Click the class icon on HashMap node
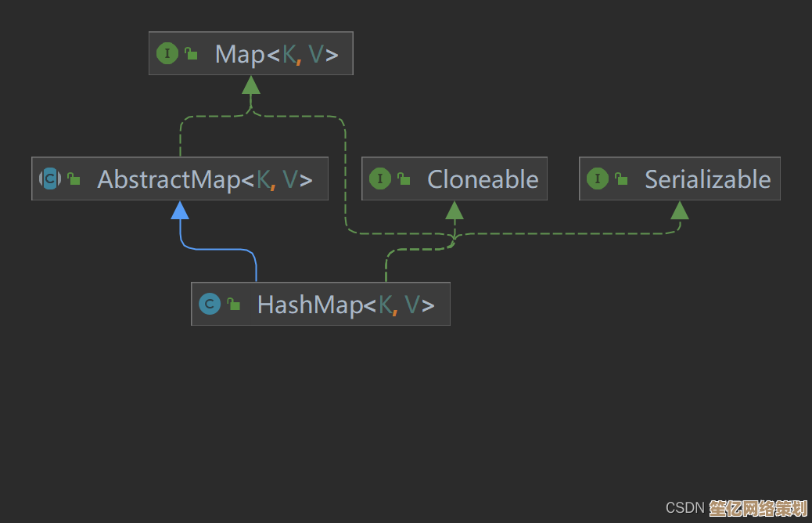The width and height of the screenshot is (812, 523). click(209, 305)
